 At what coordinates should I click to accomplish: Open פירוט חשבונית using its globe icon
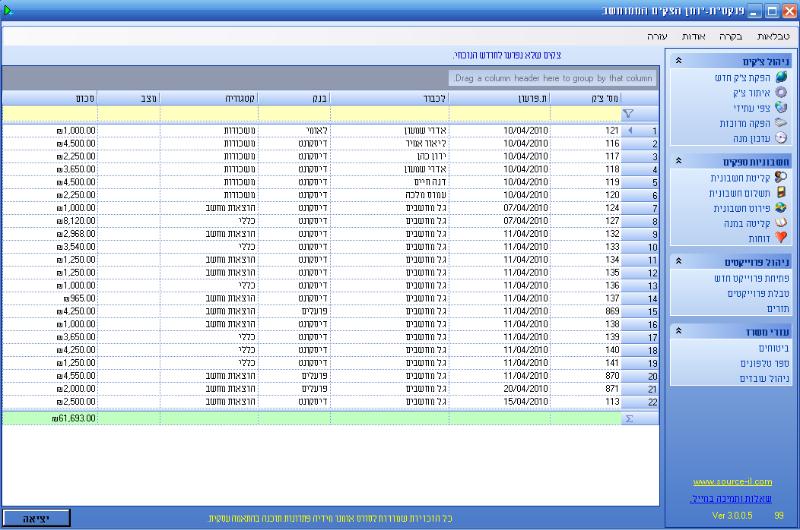coord(781,208)
